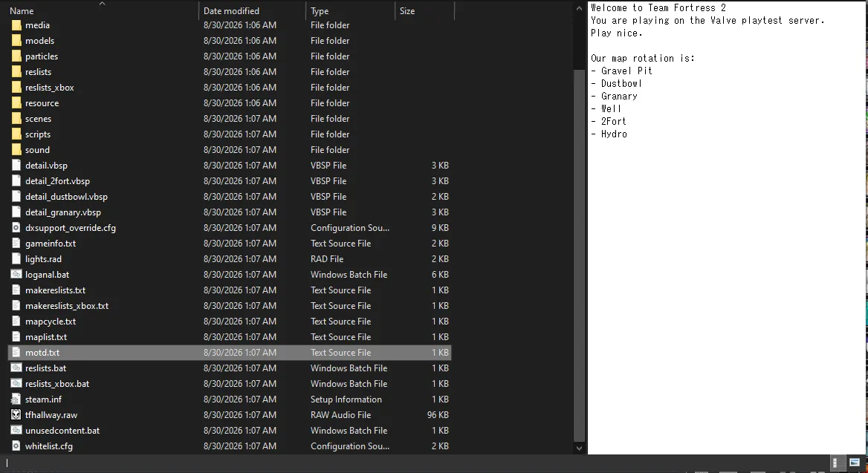
Task: Switch to large thumbnails view icon
Action: 854,463
